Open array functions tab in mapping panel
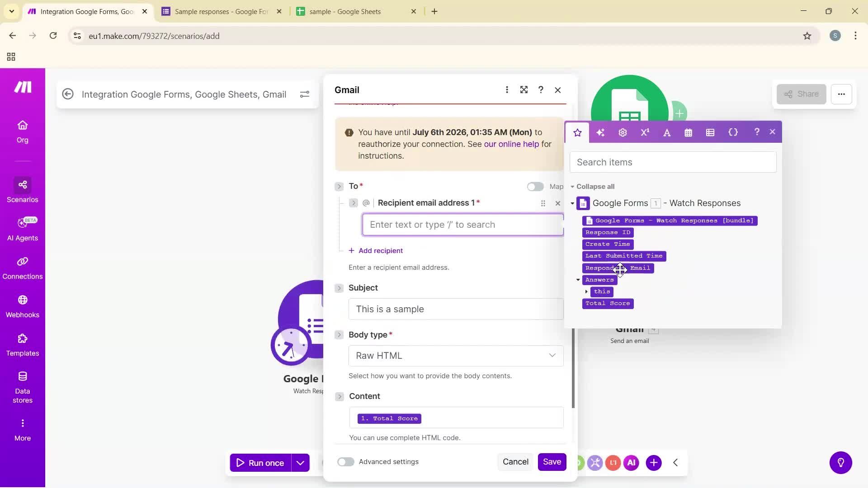Image resolution: width=868 pixels, height=488 pixels. [710, 132]
